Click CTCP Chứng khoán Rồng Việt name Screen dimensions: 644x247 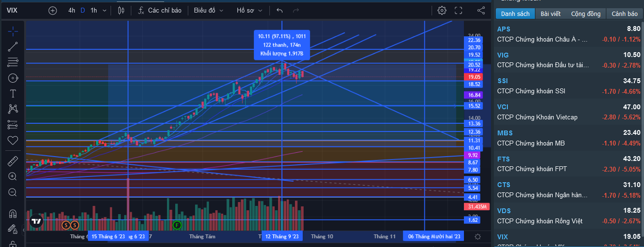point(540,221)
